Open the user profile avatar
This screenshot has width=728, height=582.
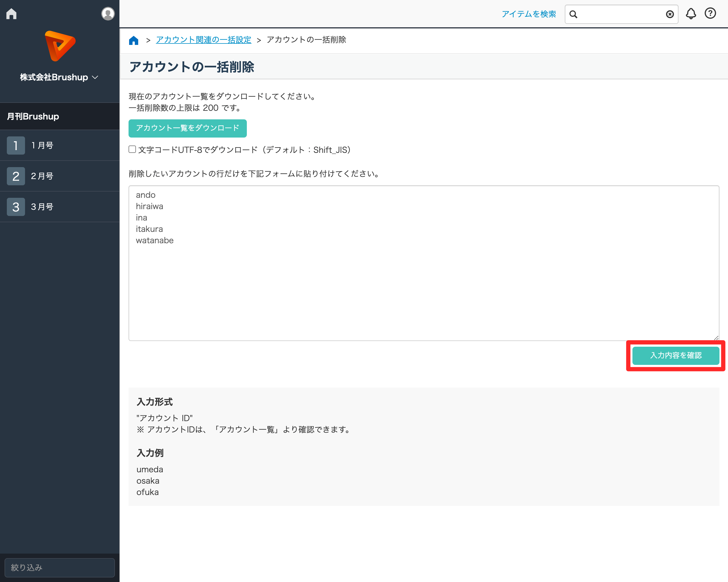coord(108,14)
